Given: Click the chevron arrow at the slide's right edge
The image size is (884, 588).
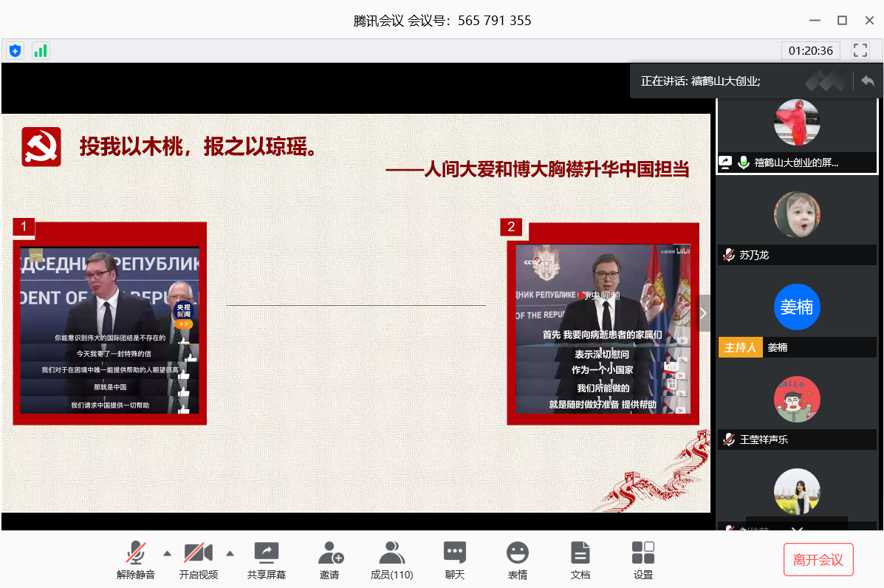Looking at the screenshot, I should coord(703,313).
